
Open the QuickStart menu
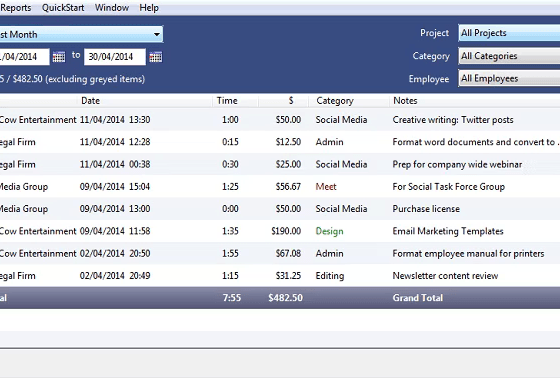point(63,8)
